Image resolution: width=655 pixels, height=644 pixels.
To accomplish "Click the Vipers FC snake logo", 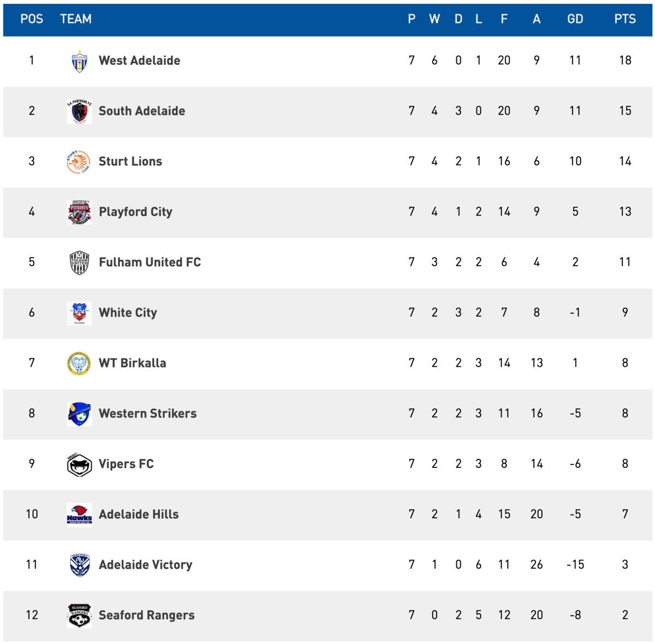I will 80,464.
